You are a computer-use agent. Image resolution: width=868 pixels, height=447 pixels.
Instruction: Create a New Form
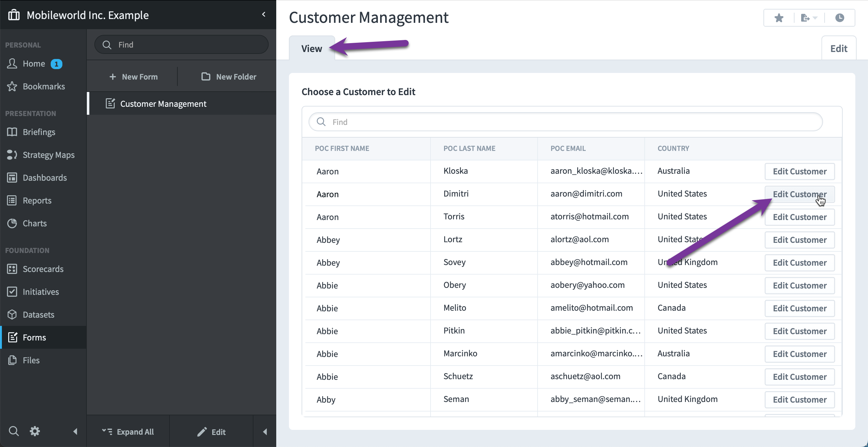(x=133, y=76)
